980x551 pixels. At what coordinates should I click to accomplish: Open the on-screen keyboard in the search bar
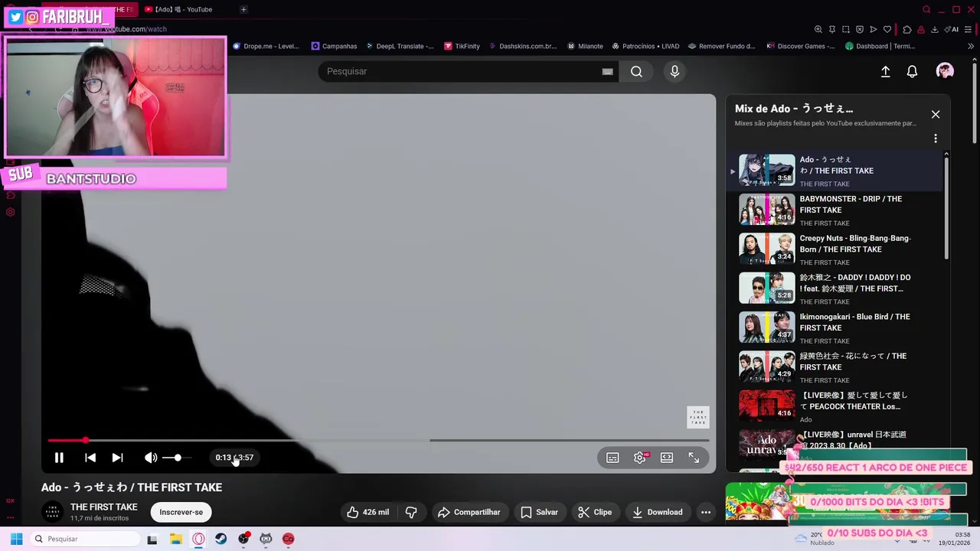coord(607,71)
